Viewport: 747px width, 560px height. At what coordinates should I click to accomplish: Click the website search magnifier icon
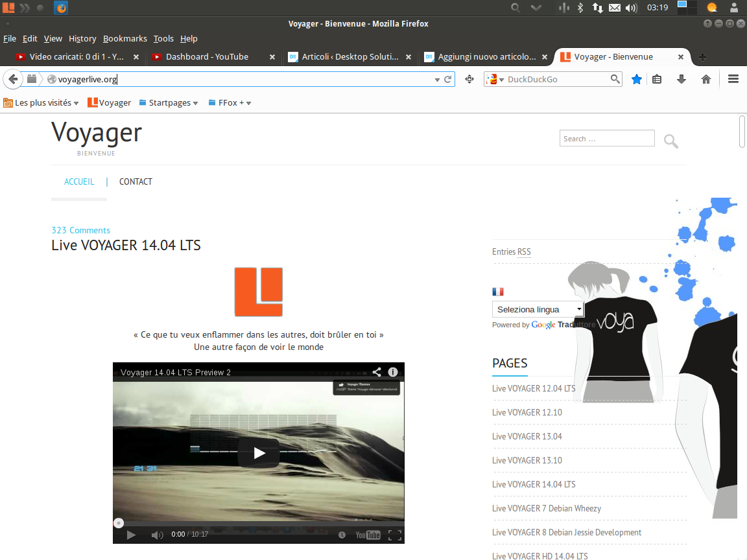pos(671,141)
